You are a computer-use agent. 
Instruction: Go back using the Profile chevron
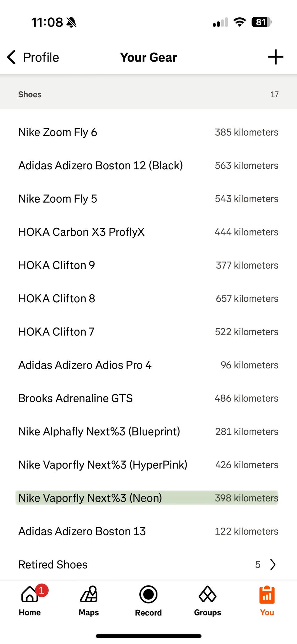[x=11, y=57]
